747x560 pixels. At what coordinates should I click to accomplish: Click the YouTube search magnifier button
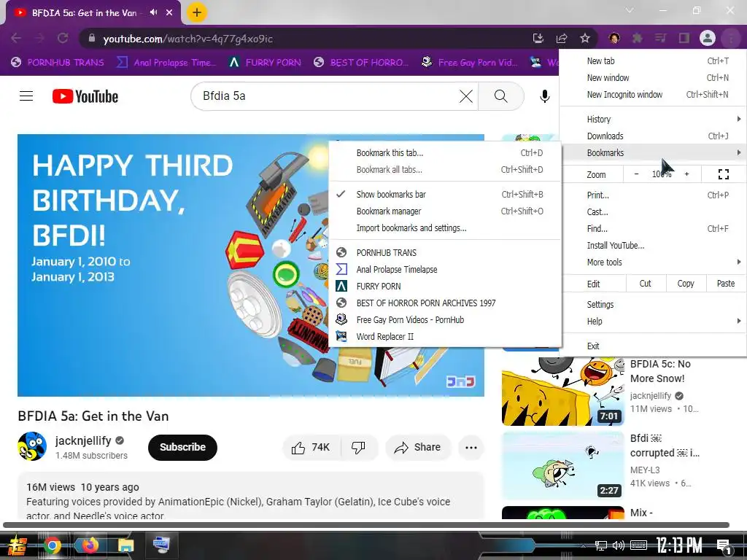[x=500, y=96]
